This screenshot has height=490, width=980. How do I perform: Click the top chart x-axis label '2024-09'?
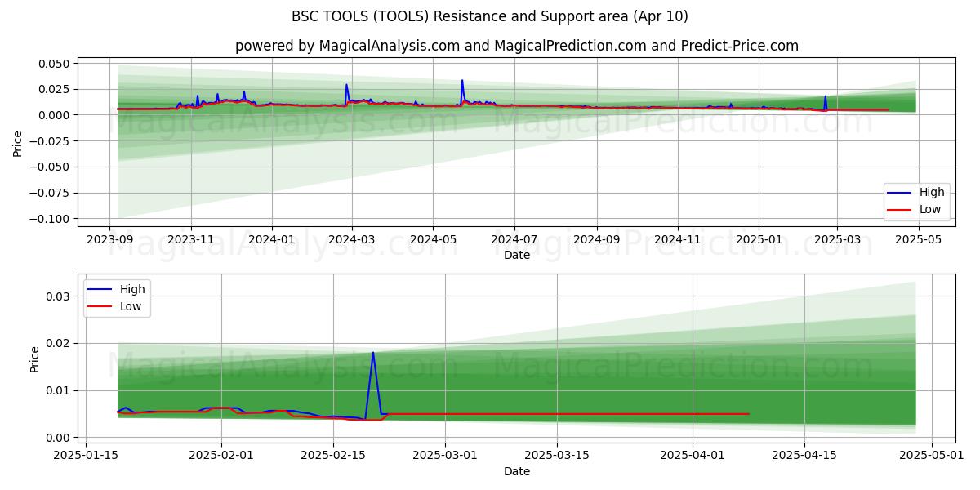[x=596, y=239]
